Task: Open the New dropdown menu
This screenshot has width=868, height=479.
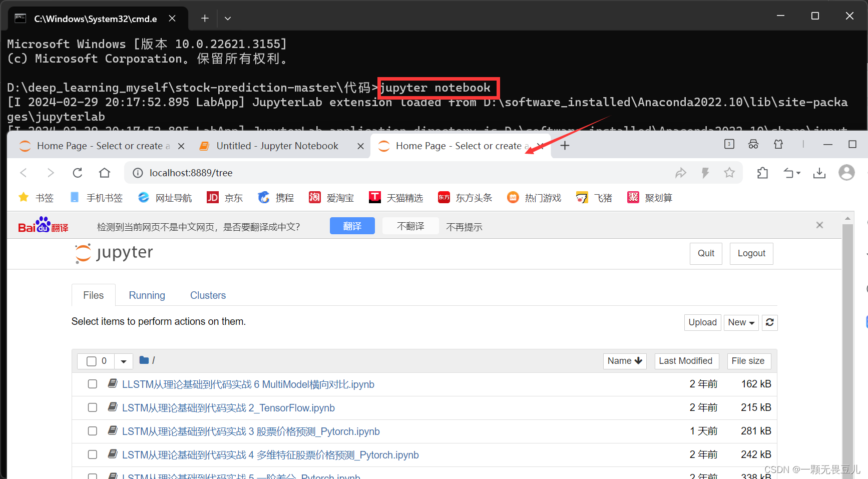Action: [741, 322]
